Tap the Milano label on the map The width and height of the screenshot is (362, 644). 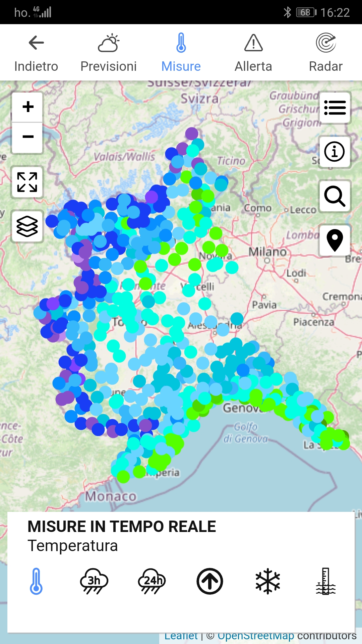[x=267, y=252]
